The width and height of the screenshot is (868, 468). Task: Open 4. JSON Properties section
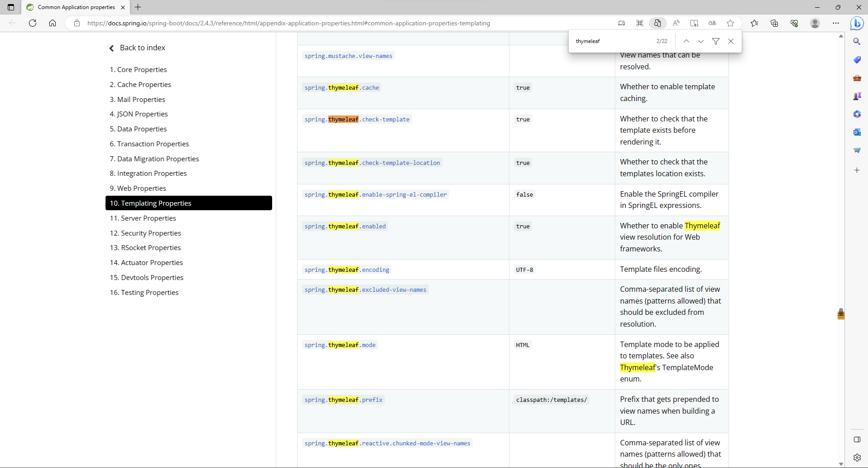tap(139, 114)
